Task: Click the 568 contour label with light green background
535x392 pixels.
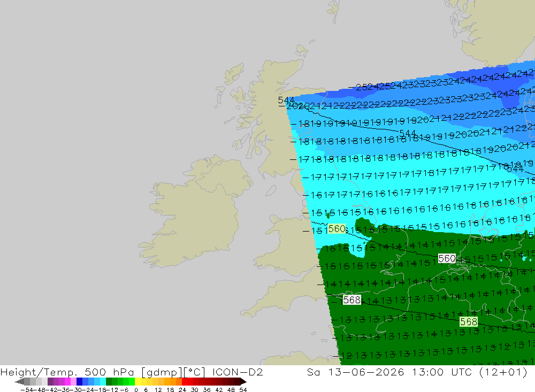Action: [469, 322]
